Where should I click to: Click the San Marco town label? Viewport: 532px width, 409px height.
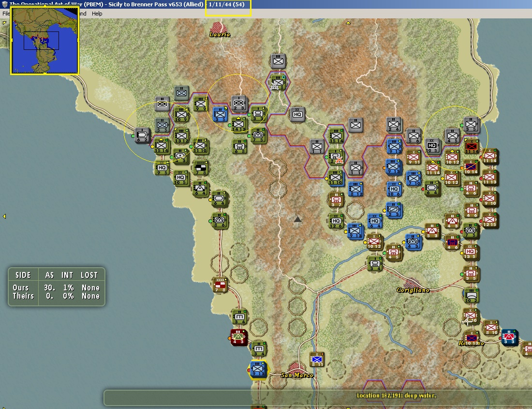point(297,375)
